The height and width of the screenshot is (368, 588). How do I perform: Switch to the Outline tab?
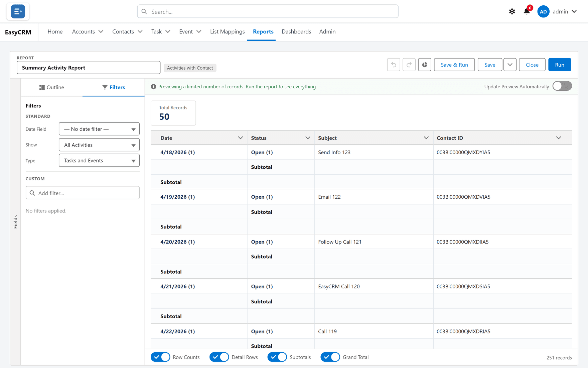point(51,87)
